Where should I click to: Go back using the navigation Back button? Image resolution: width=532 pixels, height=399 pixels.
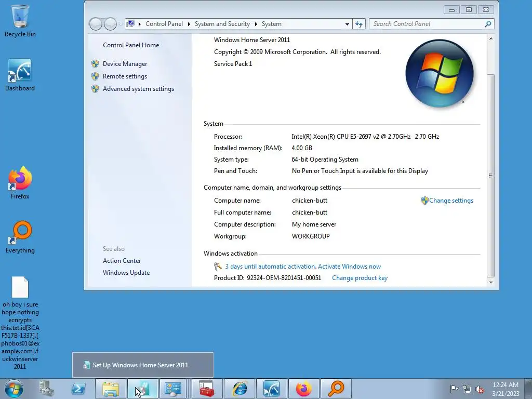click(96, 24)
